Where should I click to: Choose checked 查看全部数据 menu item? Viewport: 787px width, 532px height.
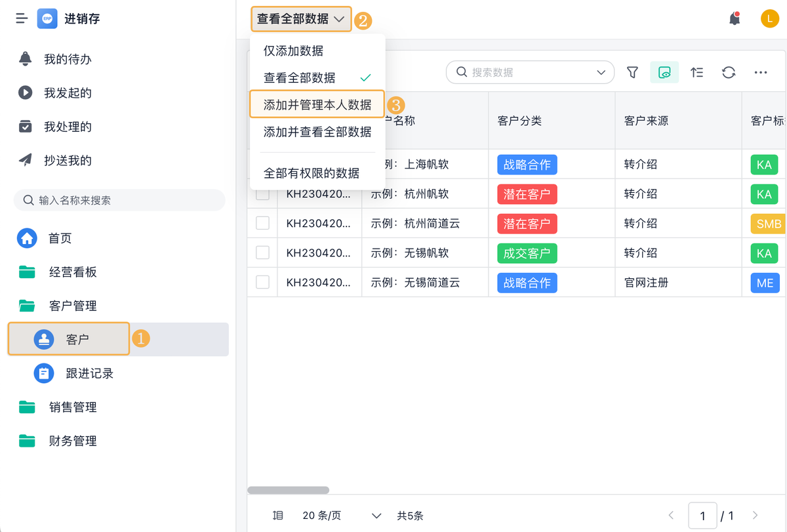[317, 77]
